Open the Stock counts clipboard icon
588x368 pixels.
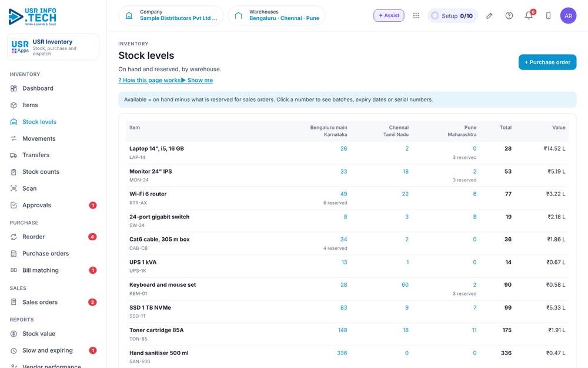[x=14, y=172]
